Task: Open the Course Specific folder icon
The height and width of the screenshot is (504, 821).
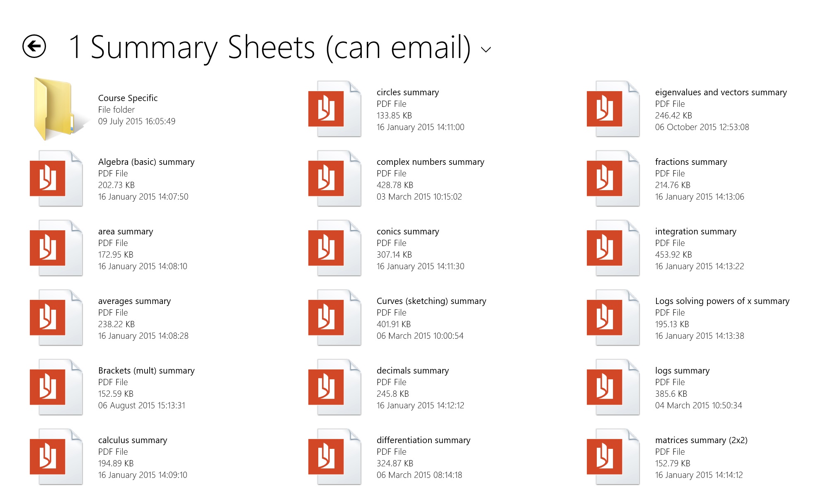Action: (x=56, y=109)
